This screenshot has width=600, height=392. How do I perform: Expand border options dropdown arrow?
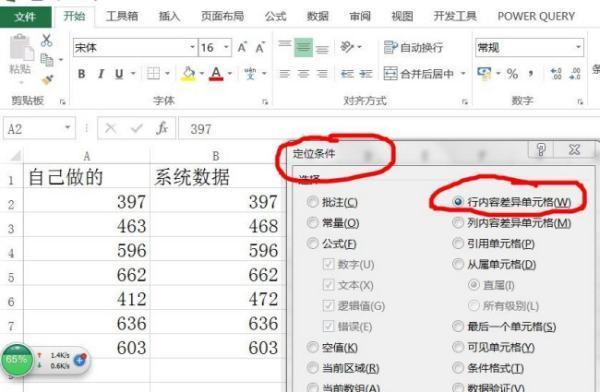167,74
